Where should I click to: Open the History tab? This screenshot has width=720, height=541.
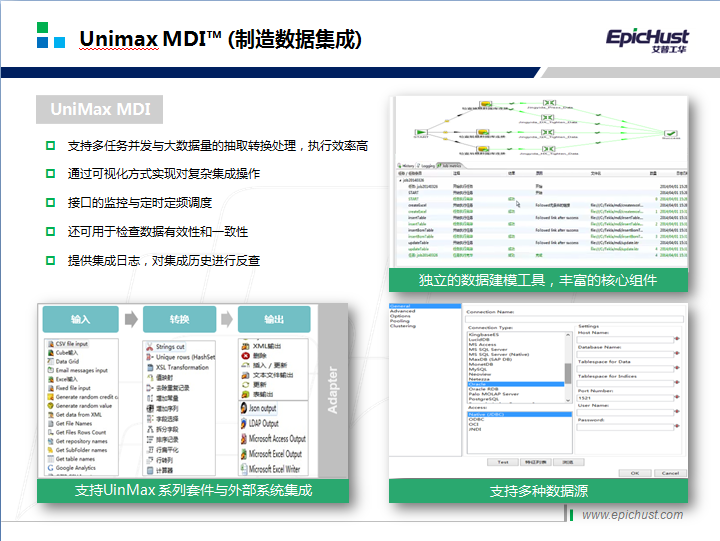point(406,165)
